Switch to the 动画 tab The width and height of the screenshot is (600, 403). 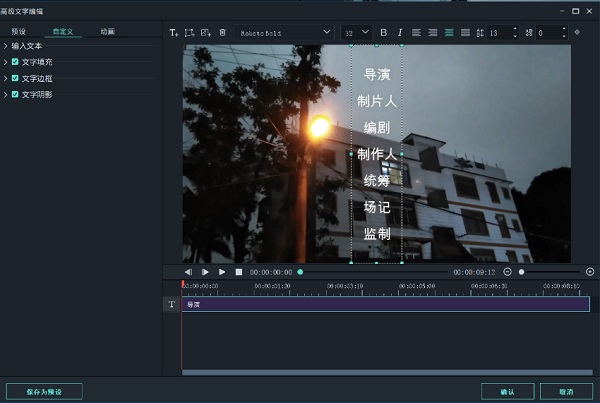107,31
